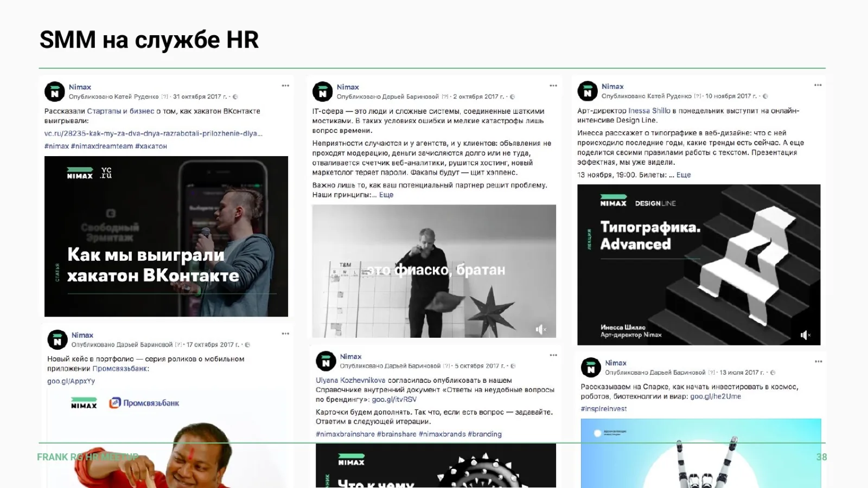Click privacy globe icon on 31 октября post

[235, 97]
